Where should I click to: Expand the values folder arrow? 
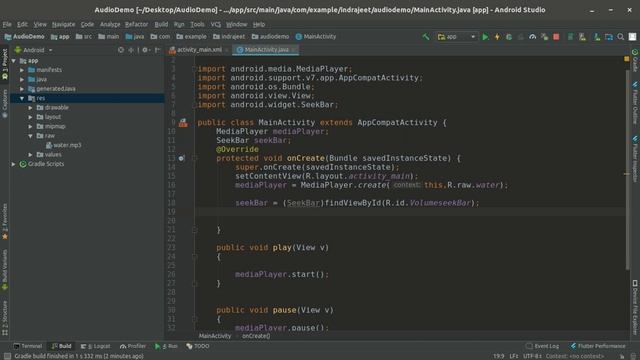coord(31,154)
